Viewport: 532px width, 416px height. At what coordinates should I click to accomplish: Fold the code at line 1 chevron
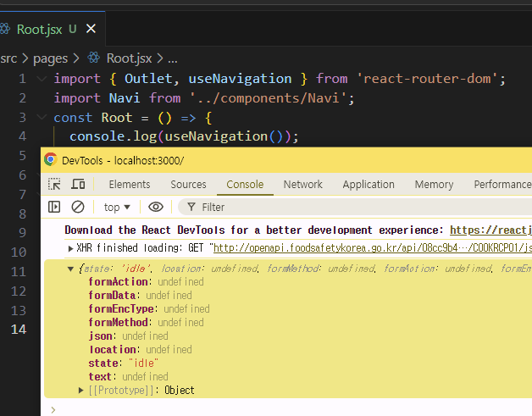tap(42, 79)
